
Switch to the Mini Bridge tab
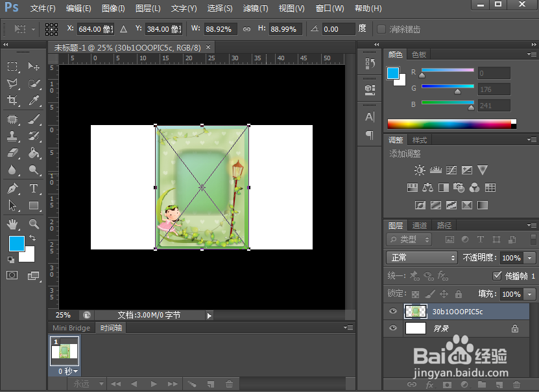(x=71, y=328)
